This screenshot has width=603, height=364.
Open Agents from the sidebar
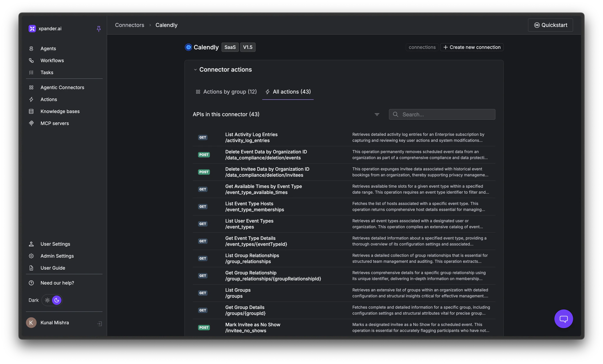point(48,48)
